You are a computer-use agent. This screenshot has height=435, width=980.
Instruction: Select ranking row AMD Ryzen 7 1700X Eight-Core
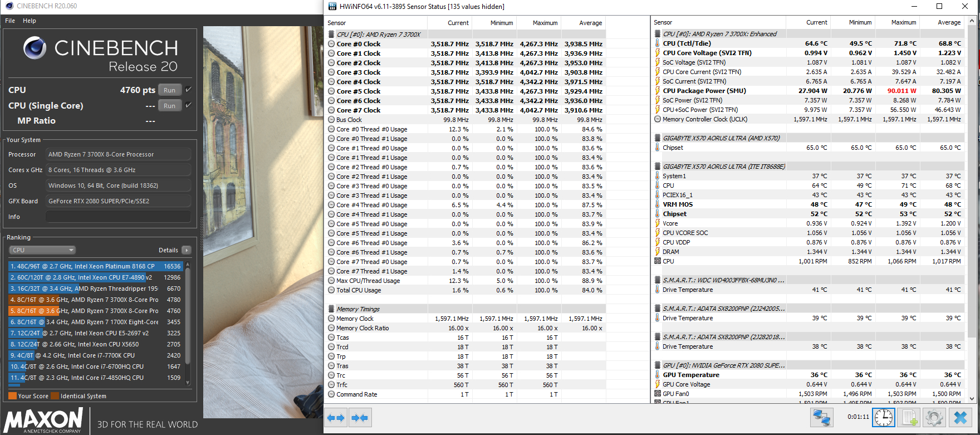[96, 322]
